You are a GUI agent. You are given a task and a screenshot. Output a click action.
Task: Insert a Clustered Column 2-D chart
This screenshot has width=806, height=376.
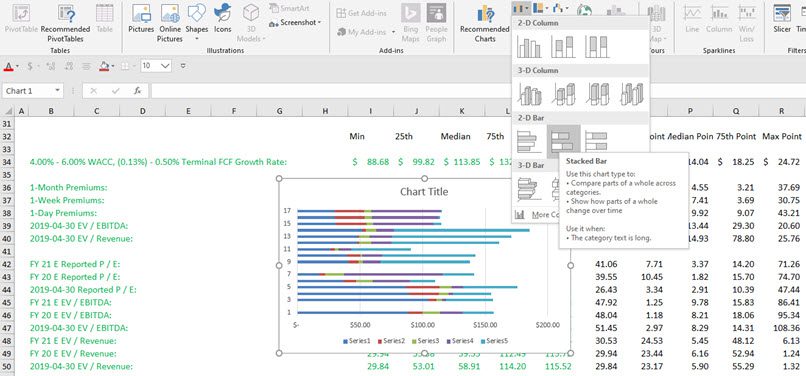click(x=529, y=47)
